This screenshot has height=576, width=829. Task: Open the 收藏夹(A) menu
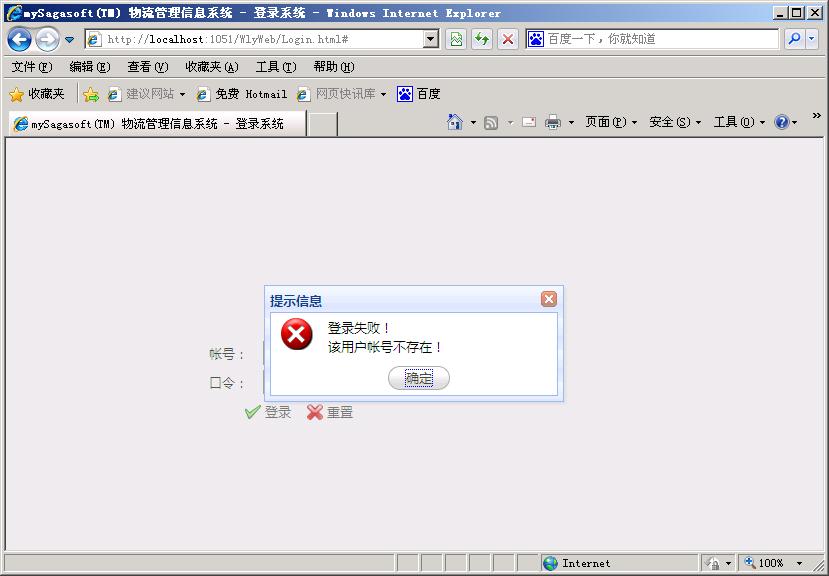point(212,67)
